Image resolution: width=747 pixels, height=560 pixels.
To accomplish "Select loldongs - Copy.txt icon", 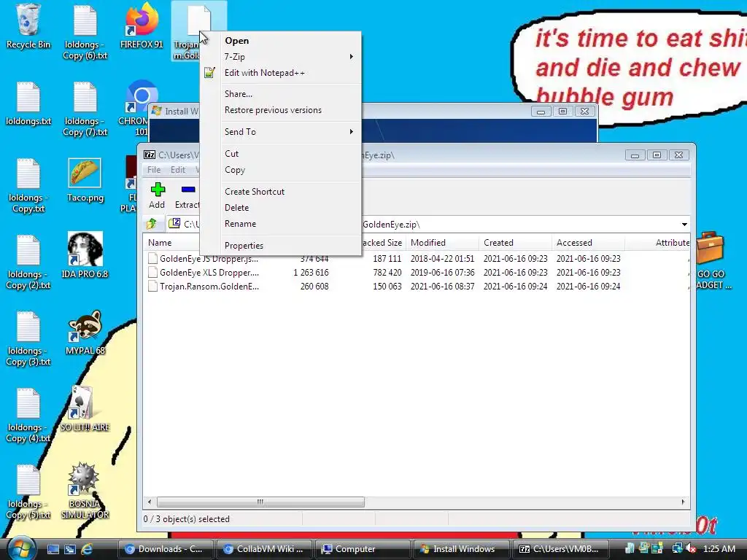I will pyautogui.click(x=28, y=185).
